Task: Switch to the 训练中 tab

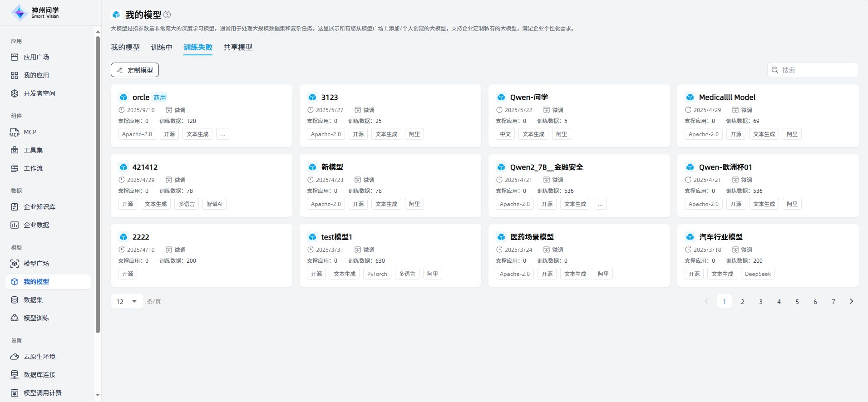Action: point(162,47)
